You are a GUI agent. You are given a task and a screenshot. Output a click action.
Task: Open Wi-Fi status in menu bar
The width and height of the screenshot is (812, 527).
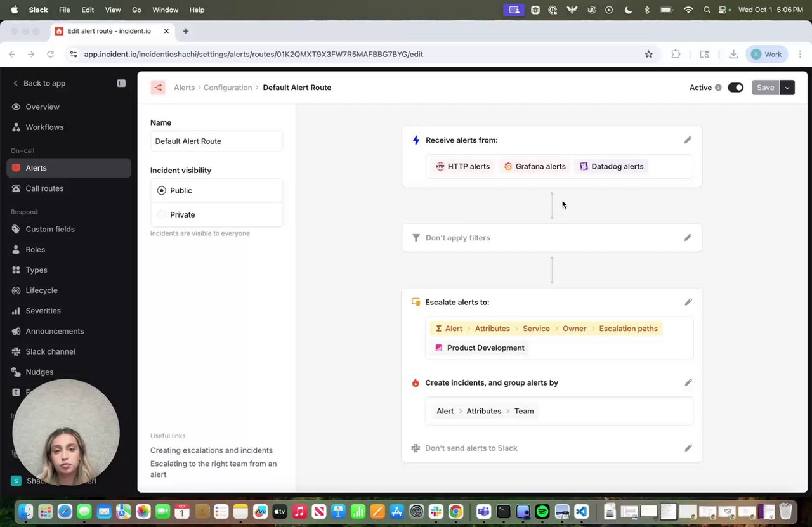(x=688, y=10)
